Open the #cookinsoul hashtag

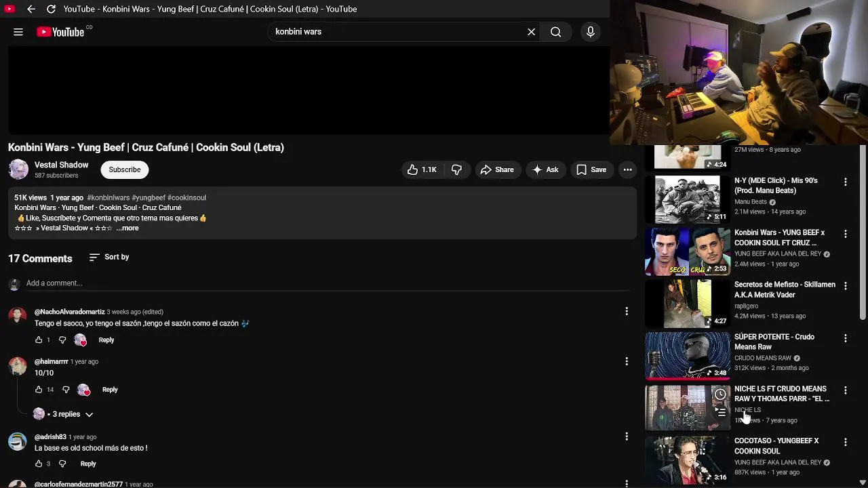coord(186,198)
